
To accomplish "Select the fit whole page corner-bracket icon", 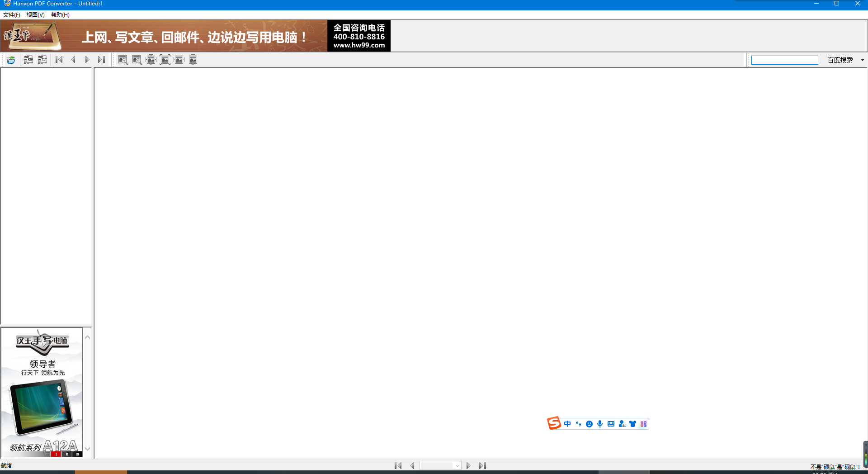I will 165,60.
